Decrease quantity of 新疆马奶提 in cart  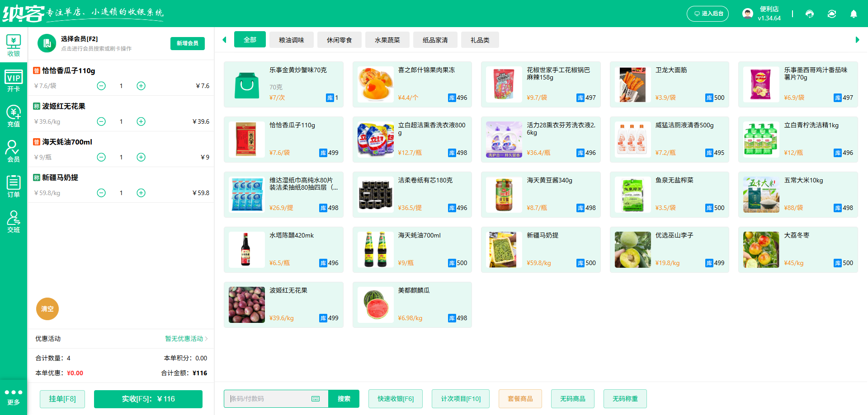pos(101,193)
